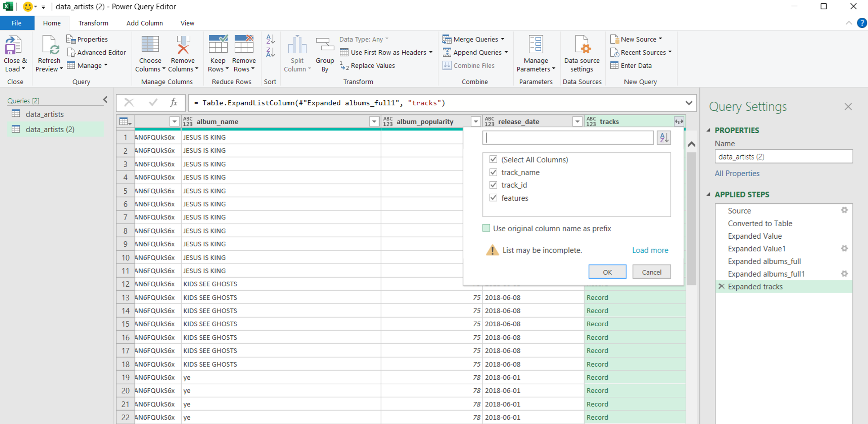Click the Close & Load icon
Image resolution: width=868 pixels, height=424 pixels.
13,46
